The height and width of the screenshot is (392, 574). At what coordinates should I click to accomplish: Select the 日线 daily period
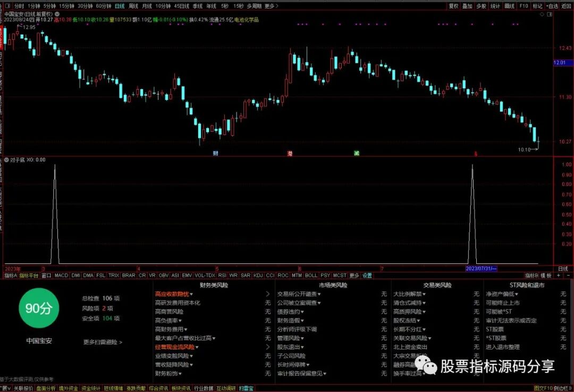(x=120, y=6)
